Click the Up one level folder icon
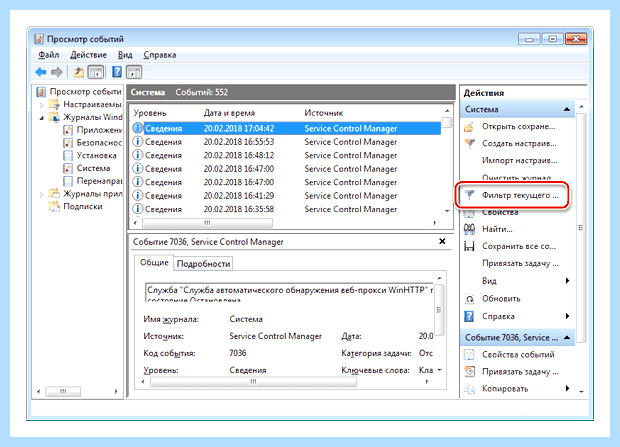 coord(79,72)
